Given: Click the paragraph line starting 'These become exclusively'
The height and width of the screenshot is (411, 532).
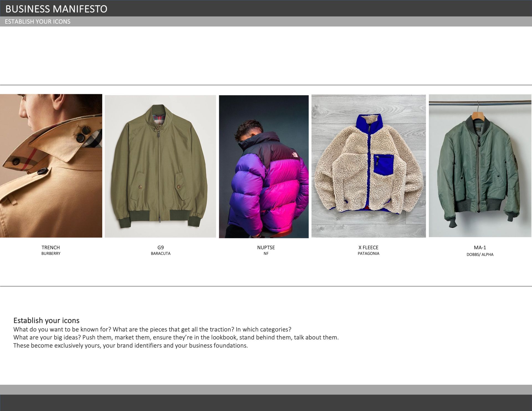Looking at the screenshot, I should pyautogui.click(x=131, y=346).
